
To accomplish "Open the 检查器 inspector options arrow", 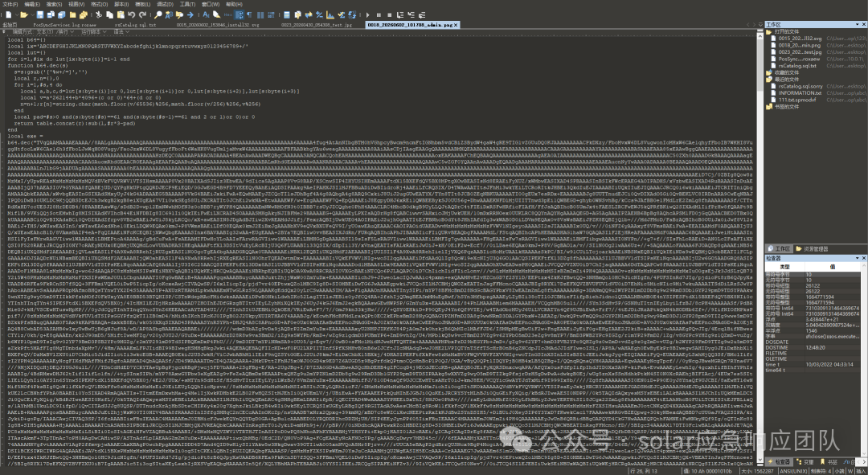I will pos(858,258).
